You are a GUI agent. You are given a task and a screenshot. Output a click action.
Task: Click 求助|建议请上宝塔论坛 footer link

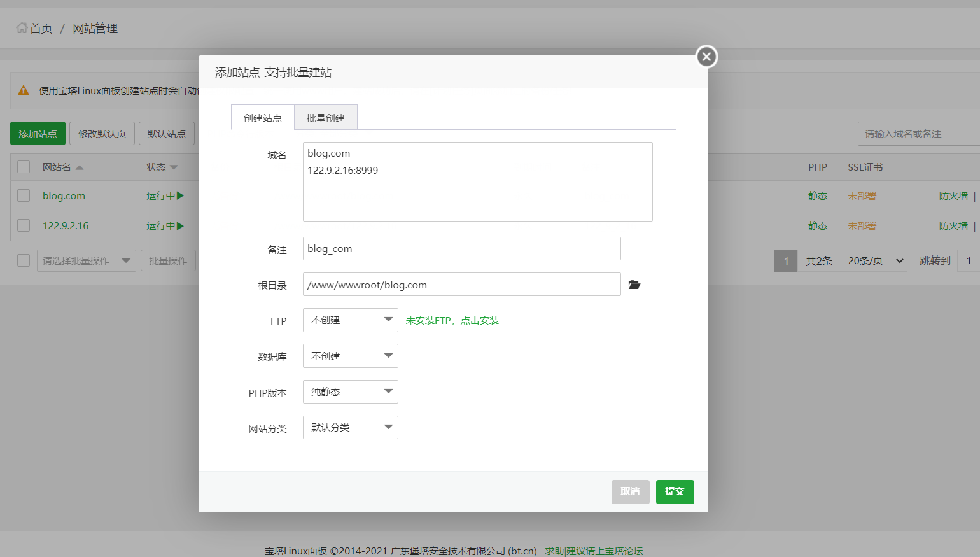[x=594, y=551]
